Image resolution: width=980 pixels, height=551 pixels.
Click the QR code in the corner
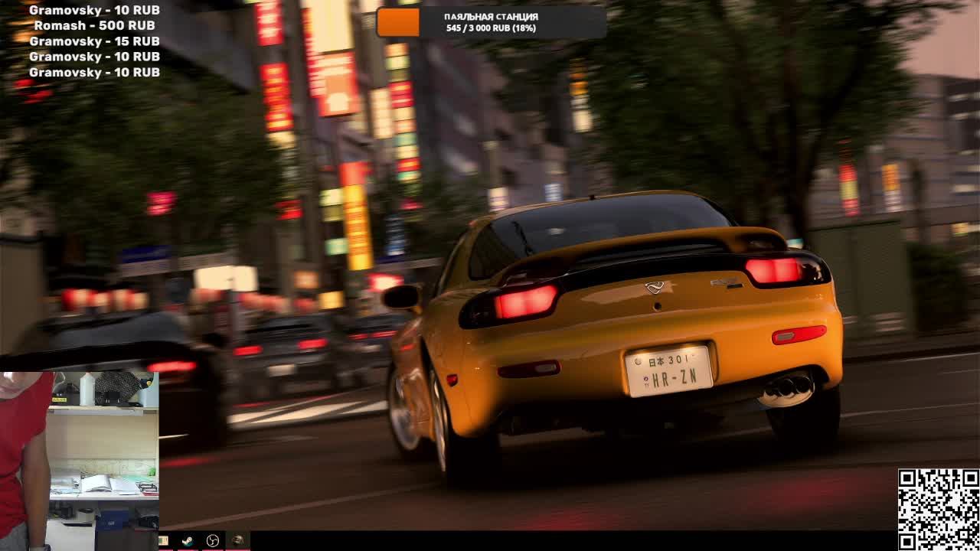pyautogui.click(x=938, y=509)
